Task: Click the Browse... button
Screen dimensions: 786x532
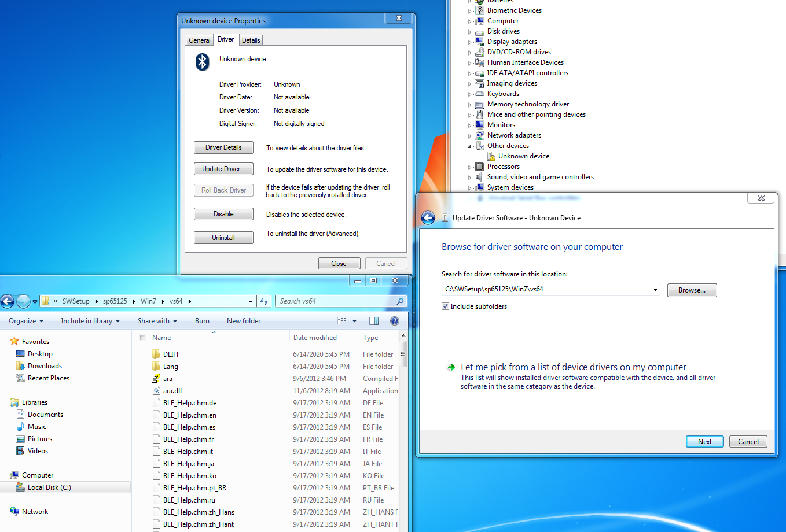Action: (x=692, y=290)
